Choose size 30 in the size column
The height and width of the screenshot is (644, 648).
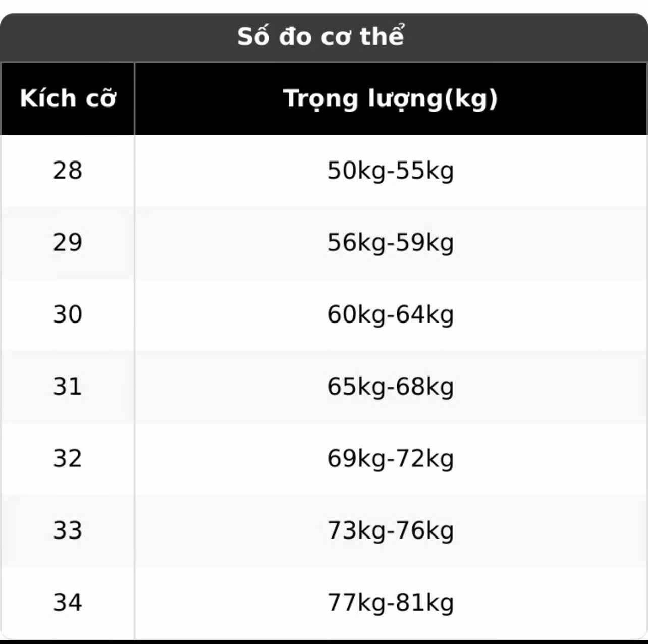(68, 314)
